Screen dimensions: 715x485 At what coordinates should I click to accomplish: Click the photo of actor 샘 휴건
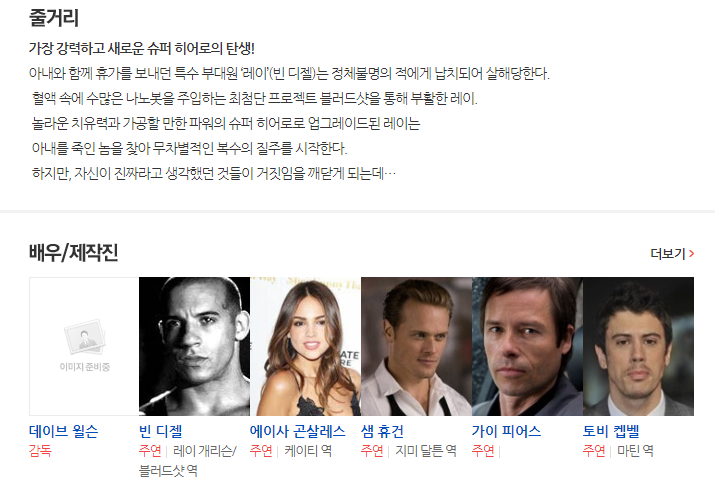click(x=416, y=346)
